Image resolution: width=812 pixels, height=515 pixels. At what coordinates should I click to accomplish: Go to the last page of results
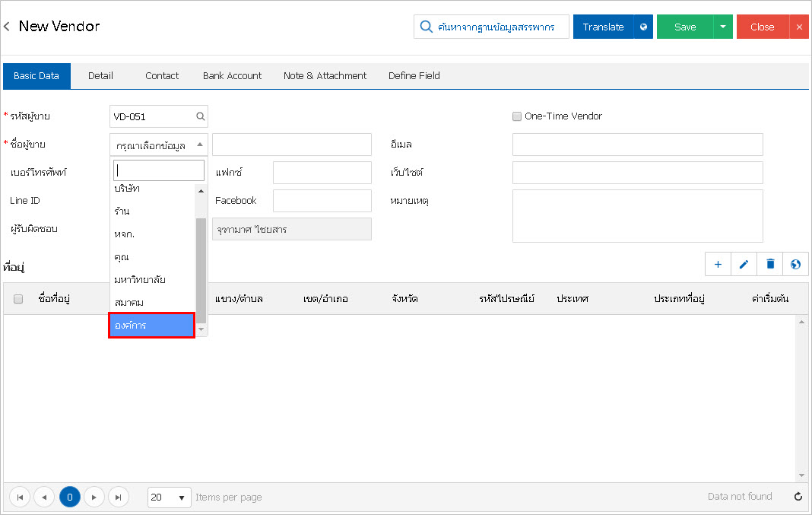[118, 498]
